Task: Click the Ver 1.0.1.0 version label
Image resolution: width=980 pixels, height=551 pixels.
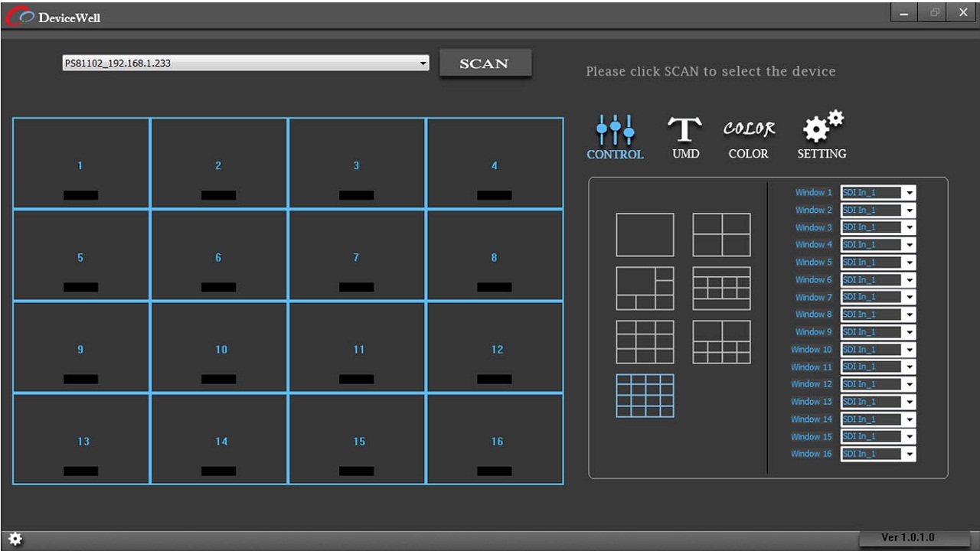Action: [x=908, y=538]
